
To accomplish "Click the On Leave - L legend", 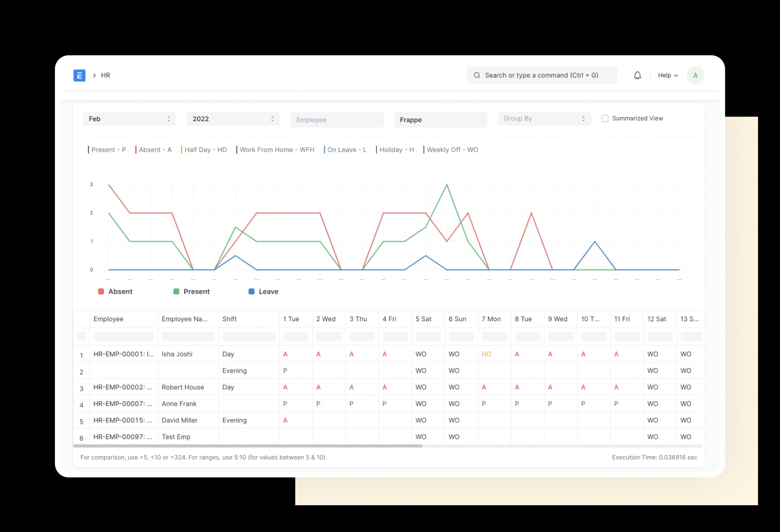I will click(x=346, y=150).
